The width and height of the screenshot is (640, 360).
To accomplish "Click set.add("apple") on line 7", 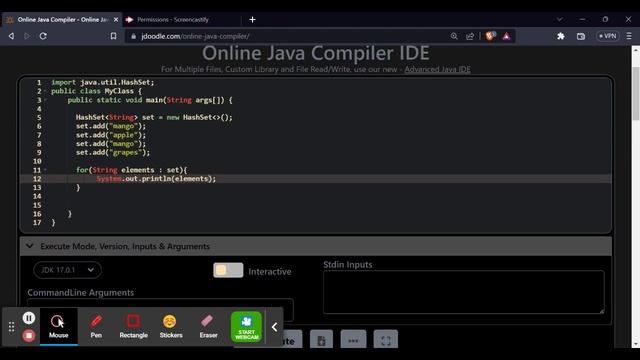I will tap(111, 135).
